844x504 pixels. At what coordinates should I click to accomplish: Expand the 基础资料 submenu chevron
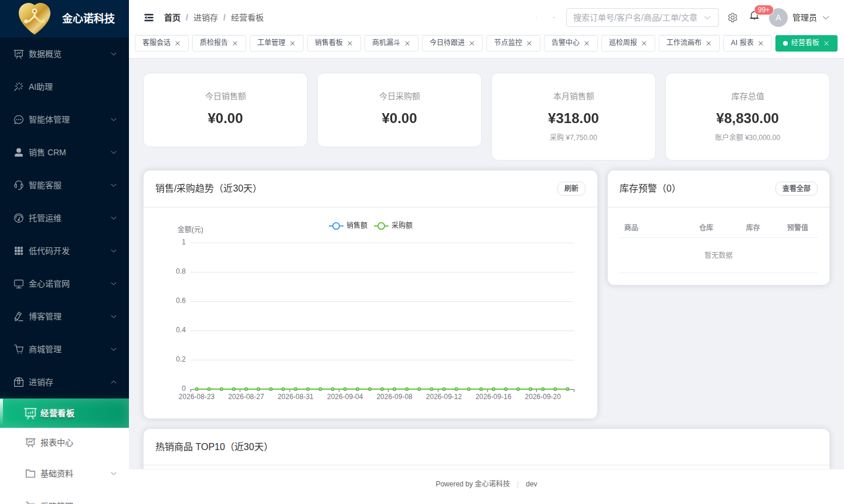click(x=114, y=474)
